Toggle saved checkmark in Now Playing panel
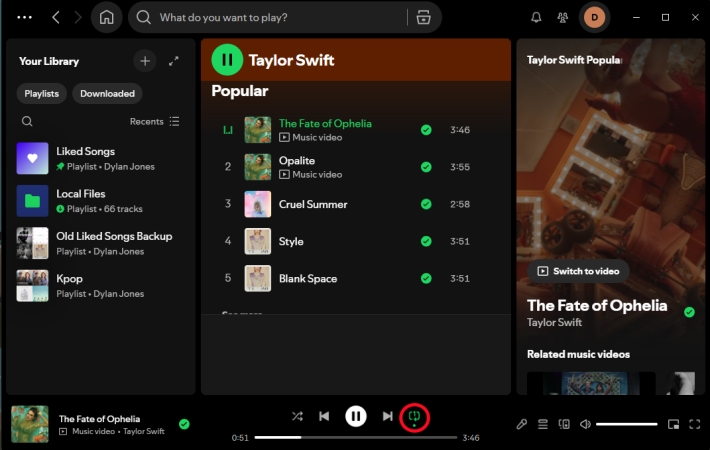 click(x=689, y=312)
